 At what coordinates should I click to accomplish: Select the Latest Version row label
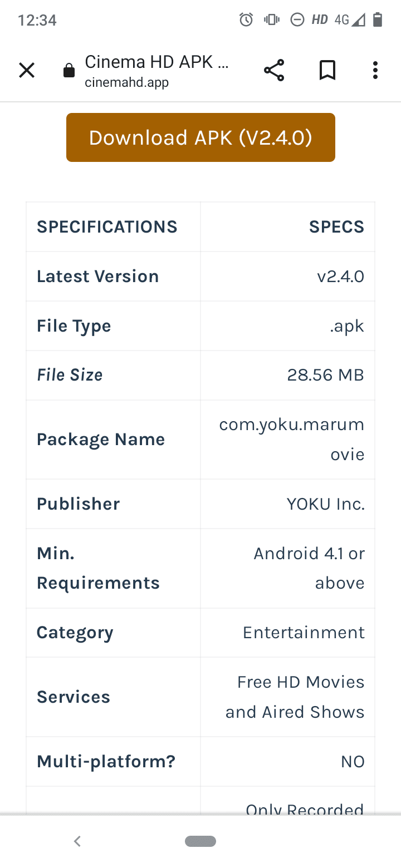98,277
